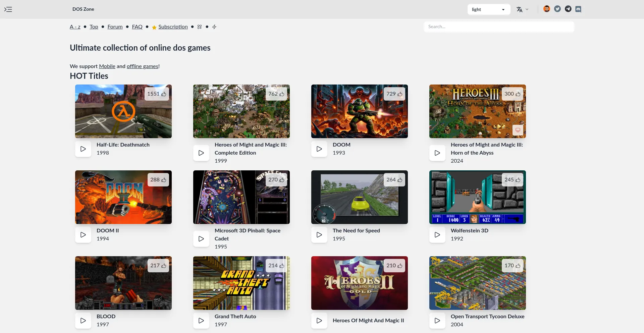Viewport: 644px width, 333px height.
Task: Like Heroes II Gold (210)
Action: pyautogui.click(x=394, y=266)
